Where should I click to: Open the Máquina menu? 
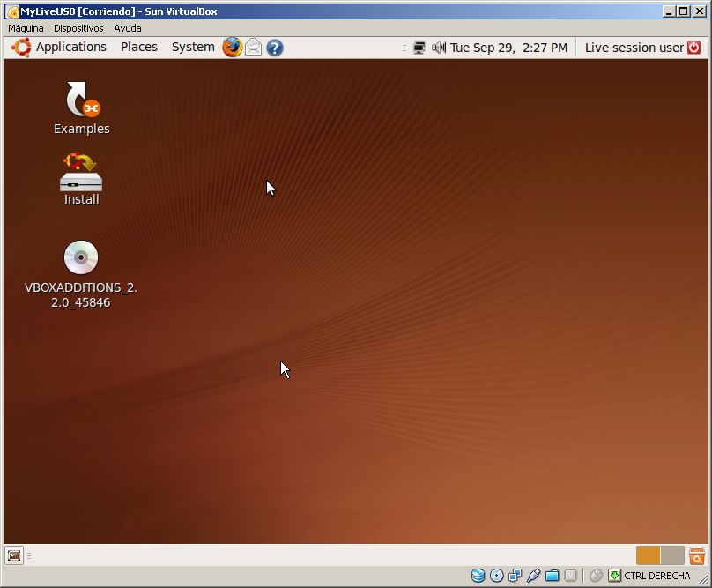coord(26,28)
